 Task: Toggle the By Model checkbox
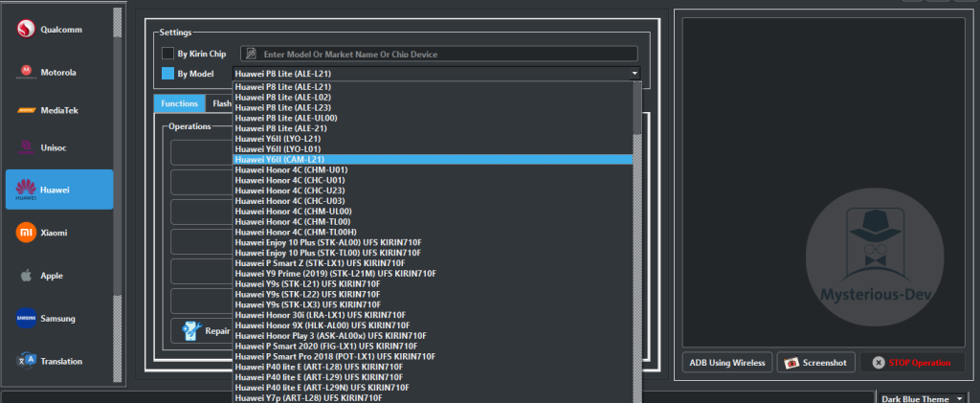167,74
